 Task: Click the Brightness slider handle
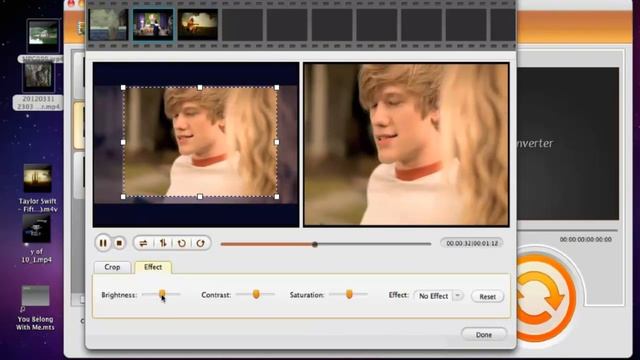pos(162,294)
